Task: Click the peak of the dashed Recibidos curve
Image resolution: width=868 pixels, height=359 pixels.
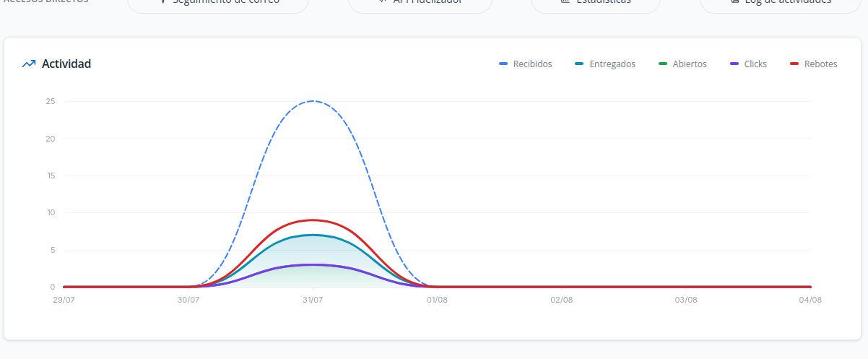Action: (312, 101)
